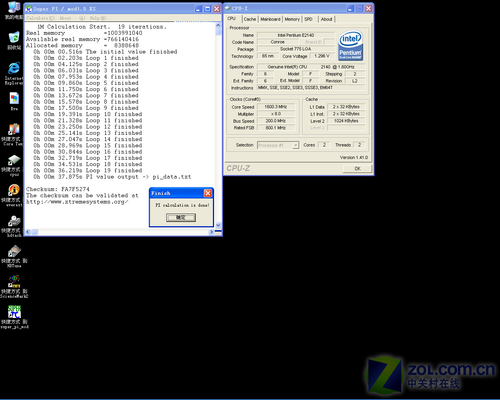Click the Technology 65 nm field

[268, 56]
